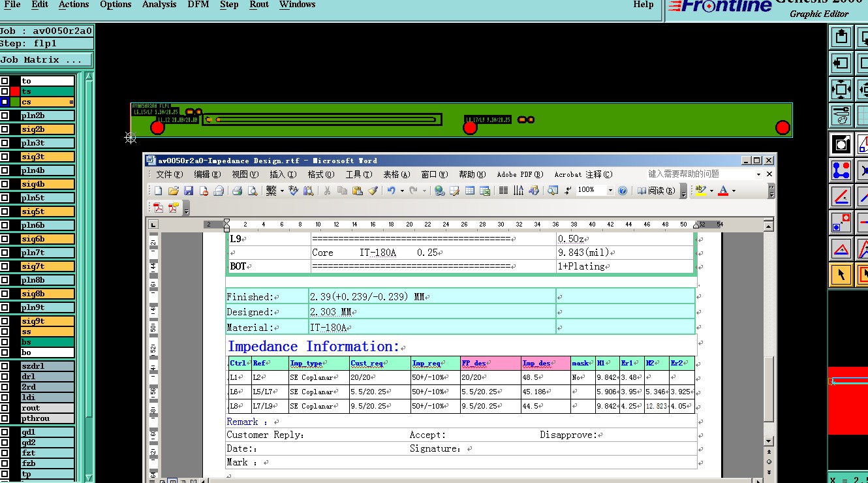Open dropdown next to 繁 conversion button

[282, 191]
